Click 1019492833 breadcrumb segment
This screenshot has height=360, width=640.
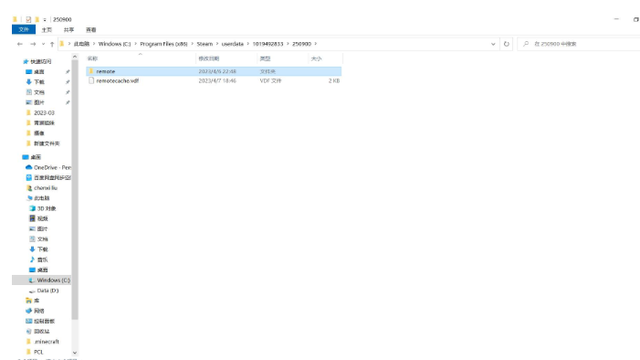(268, 44)
